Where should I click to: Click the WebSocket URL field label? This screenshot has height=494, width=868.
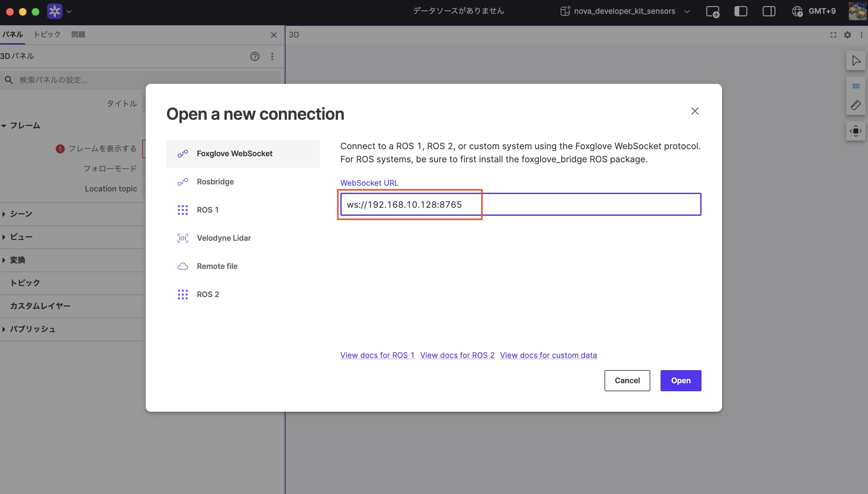(x=369, y=183)
